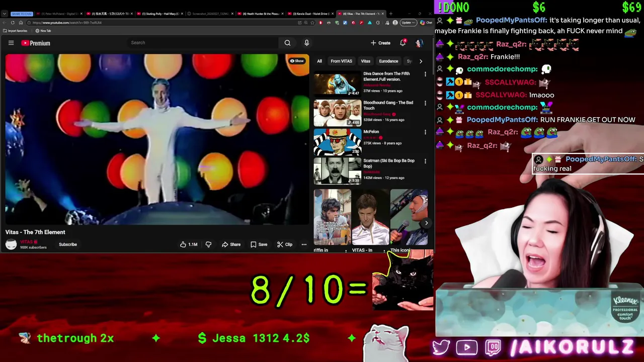Open the VITAS channel name link
The height and width of the screenshot is (362, 644).
point(27,242)
